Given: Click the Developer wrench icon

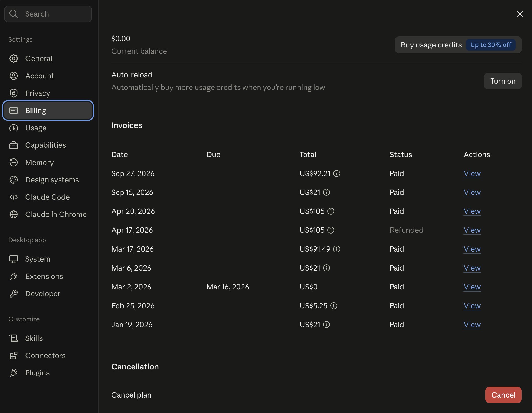Looking at the screenshot, I should 14,294.
